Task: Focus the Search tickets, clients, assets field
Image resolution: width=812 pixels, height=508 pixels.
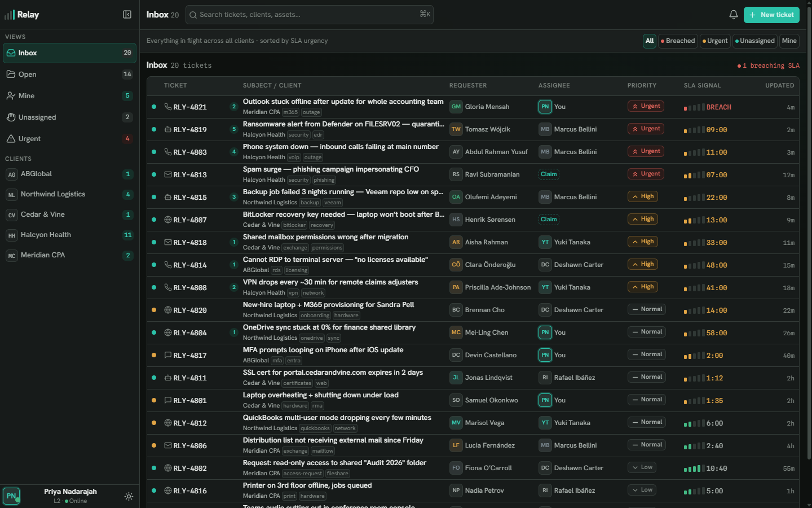Action: tap(309, 15)
